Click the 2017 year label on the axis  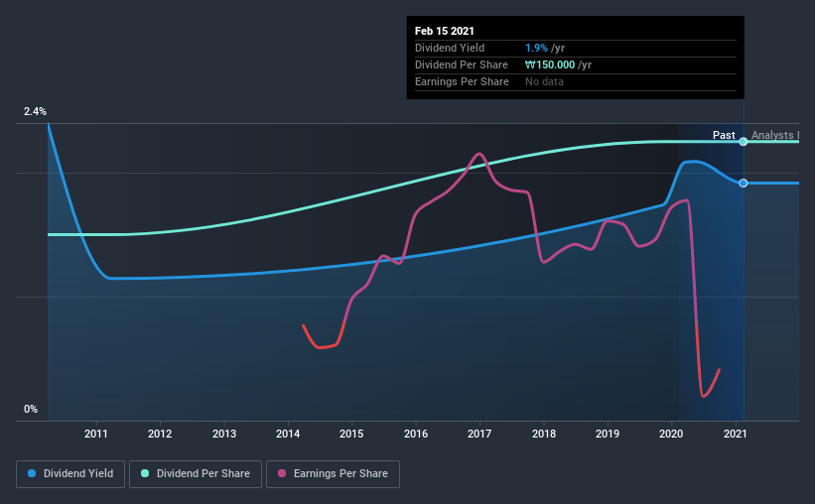[479, 434]
